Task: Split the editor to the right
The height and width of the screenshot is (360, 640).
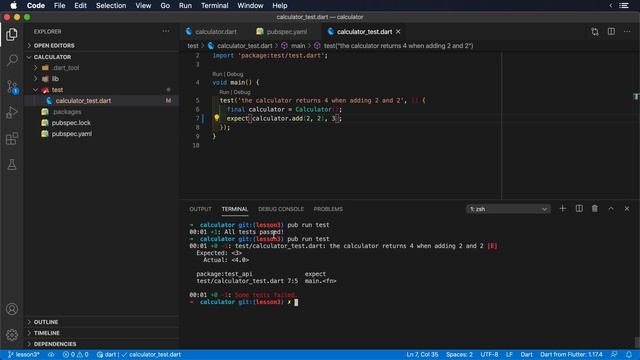Action: pos(611,31)
